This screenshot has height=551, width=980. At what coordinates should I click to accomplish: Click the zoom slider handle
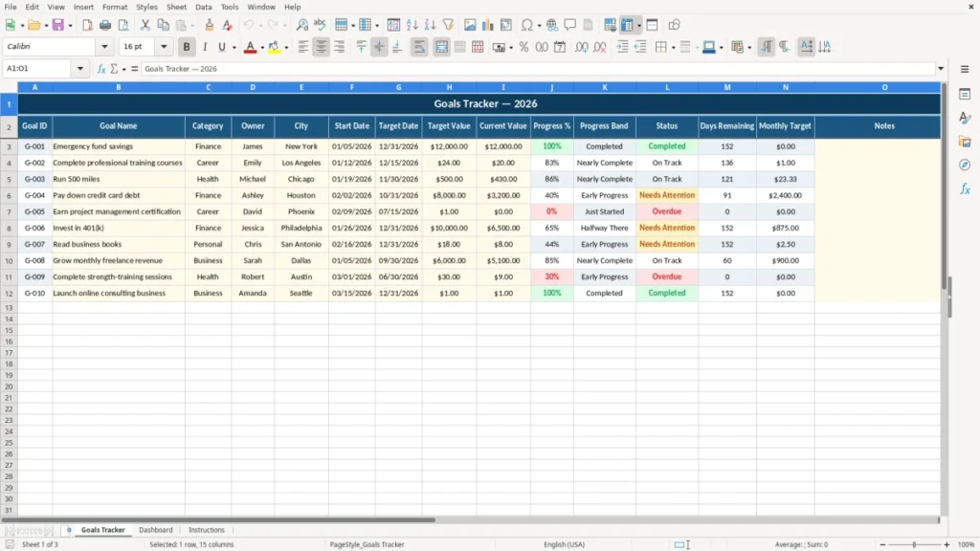click(914, 544)
